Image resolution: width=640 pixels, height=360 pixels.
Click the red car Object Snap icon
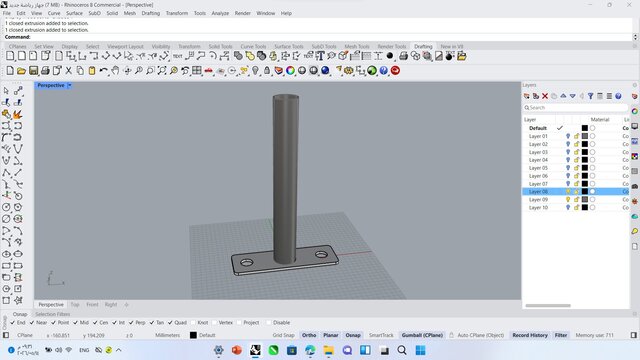point(209,71)
